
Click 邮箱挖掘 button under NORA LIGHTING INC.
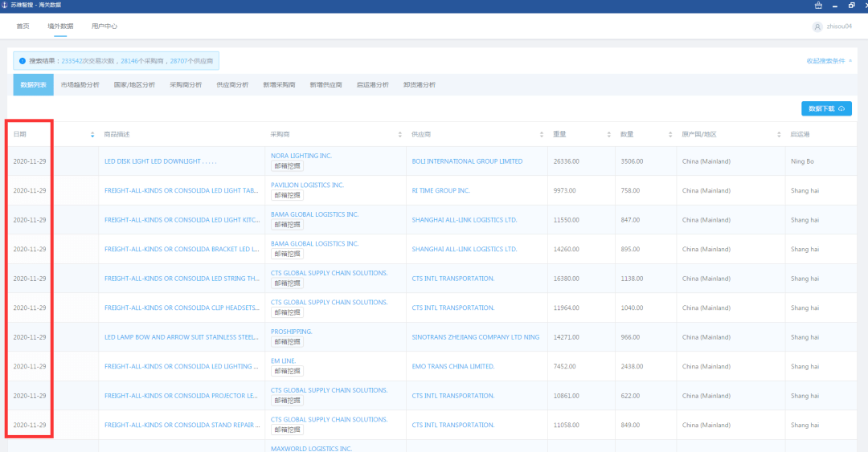(x=287, y=166)
